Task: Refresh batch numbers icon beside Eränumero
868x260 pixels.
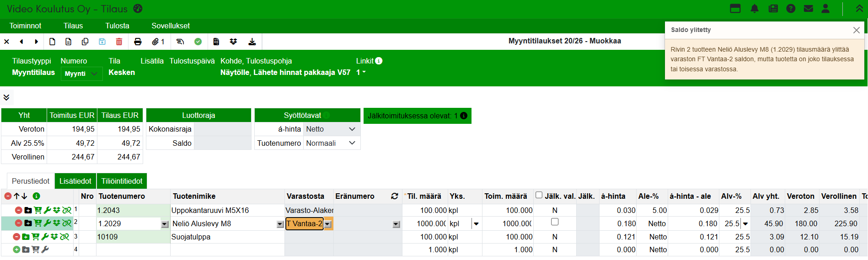Action: pyautogui.click(x=394, y=196)
